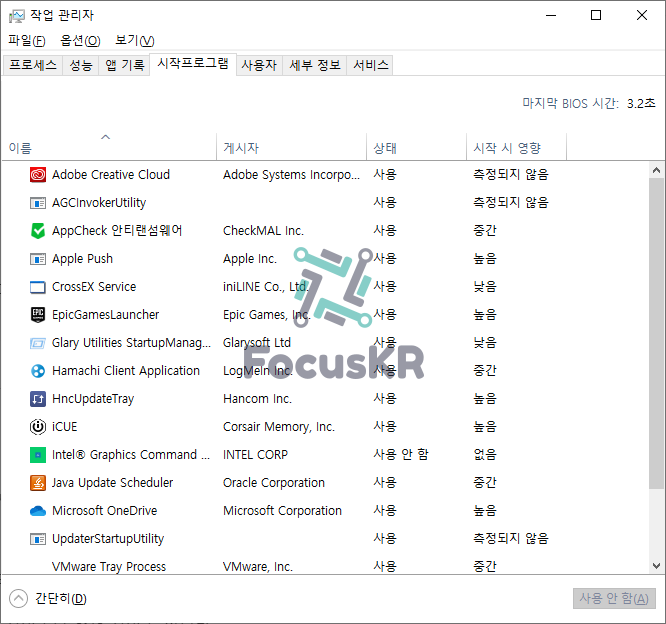Click publisher INTEL CORP
666x624 pixels.
point(255,455)
